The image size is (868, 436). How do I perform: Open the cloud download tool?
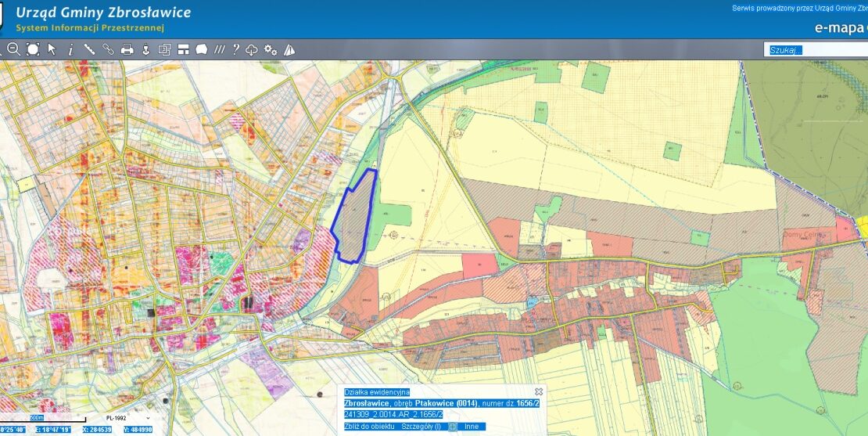pos(252,49)
